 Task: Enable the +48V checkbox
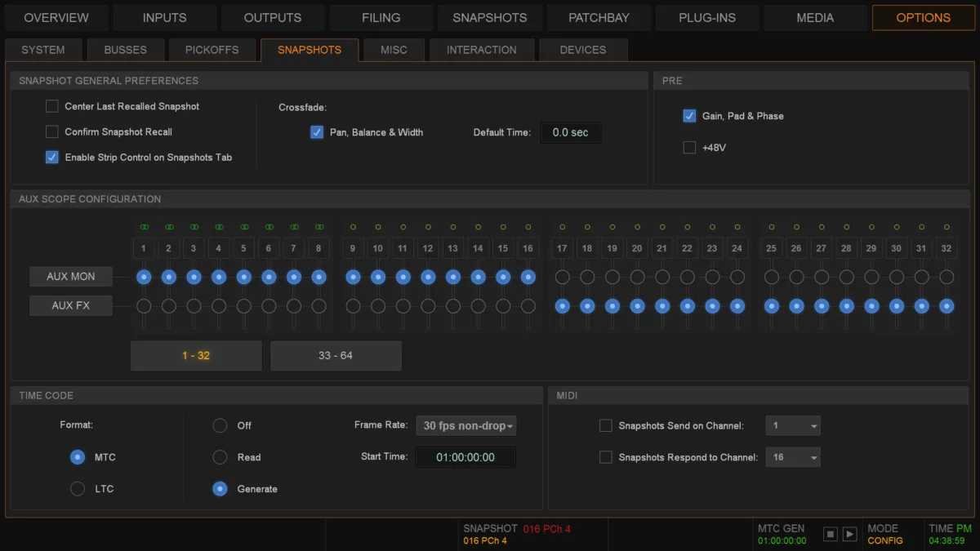689,148
